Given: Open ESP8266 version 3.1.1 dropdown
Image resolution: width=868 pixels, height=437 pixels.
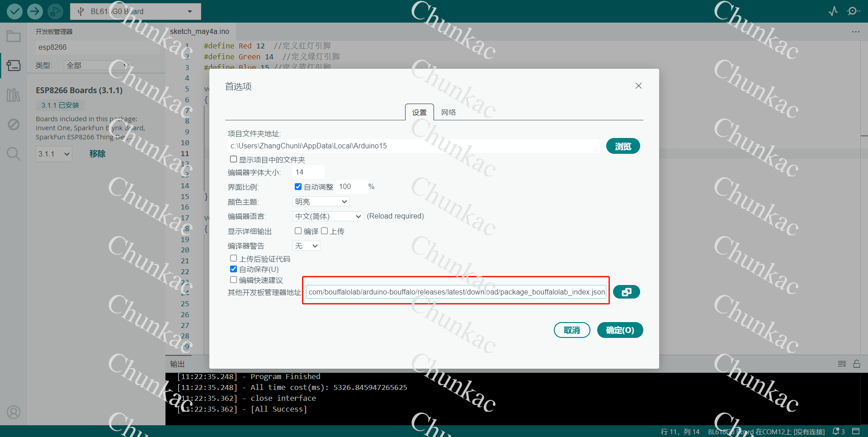Looking at the screenshot, I should [54, 154].
